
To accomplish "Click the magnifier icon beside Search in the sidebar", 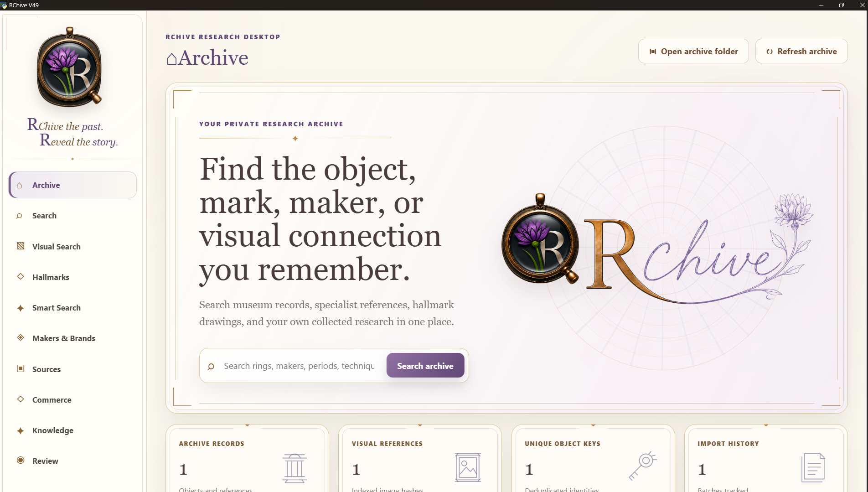I will [20, 216].
